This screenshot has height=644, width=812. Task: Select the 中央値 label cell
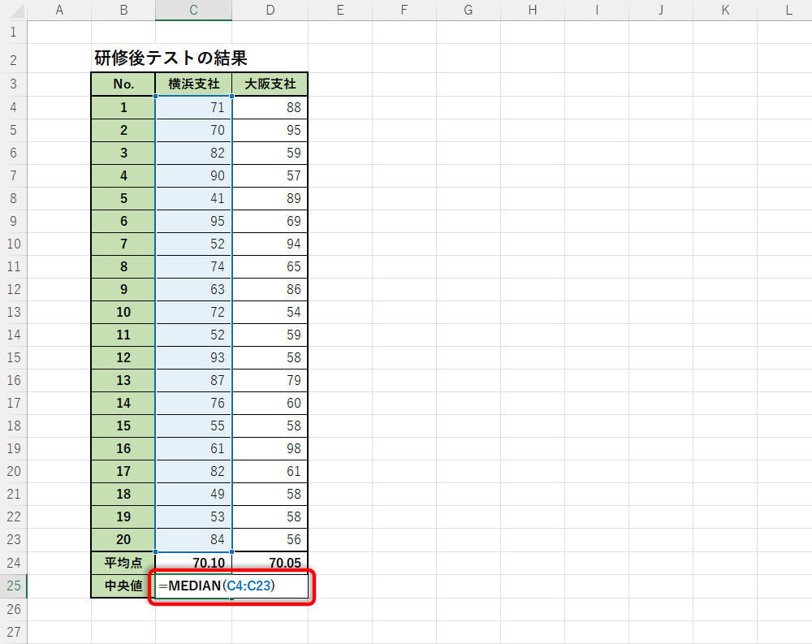point(123,586)
